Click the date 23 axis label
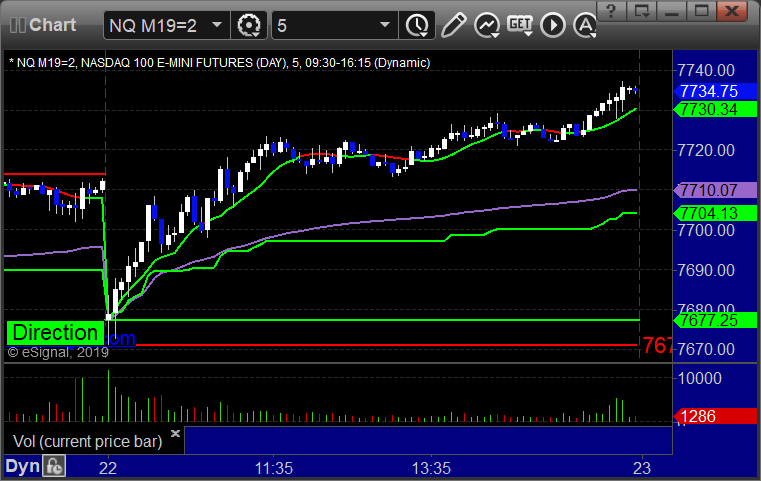 point(642,468)
